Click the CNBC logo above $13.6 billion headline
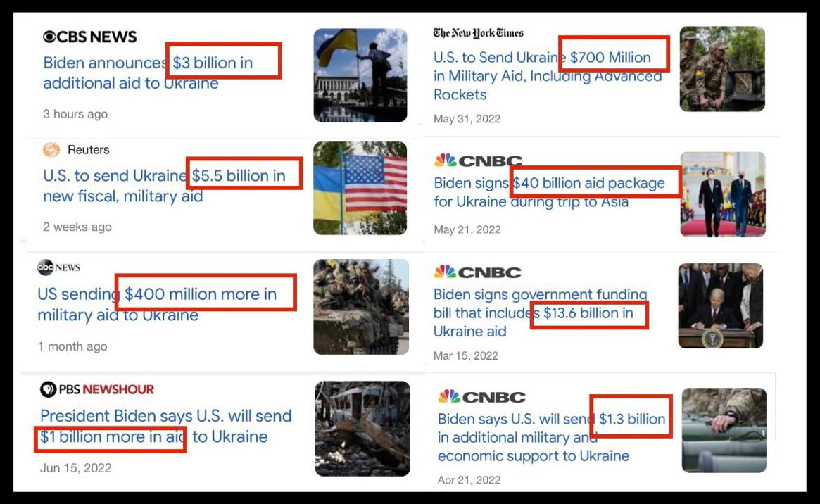 pyautogui.click(x=478, y=272)
